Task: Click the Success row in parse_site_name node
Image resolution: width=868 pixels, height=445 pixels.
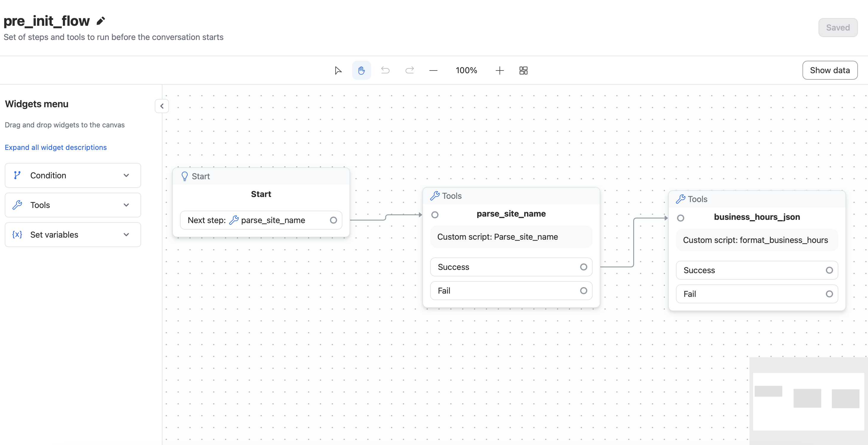Action: [x=511, y=267]
